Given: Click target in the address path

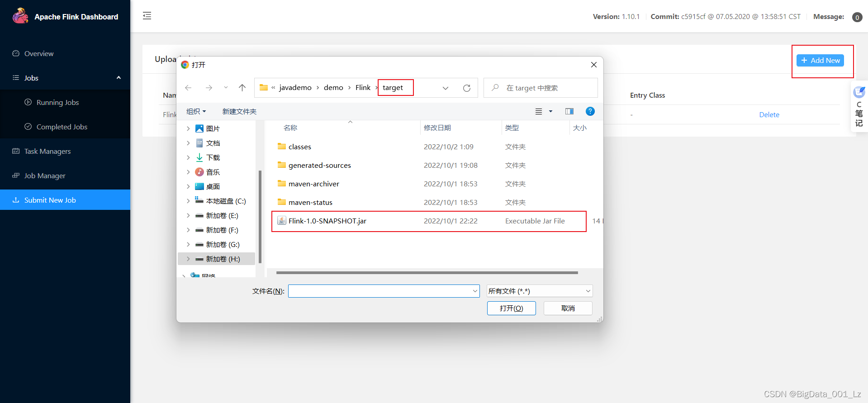Looking at the screenshot, I should (393, 88).
